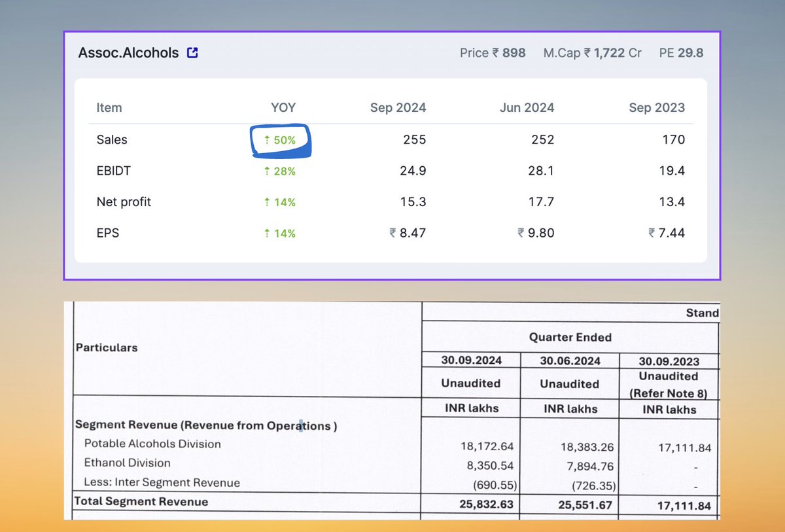The height and width of the screenshot is (532, 785).
Task: Click Potable Alcohols value 18,383.26
Action: [586, 448]
